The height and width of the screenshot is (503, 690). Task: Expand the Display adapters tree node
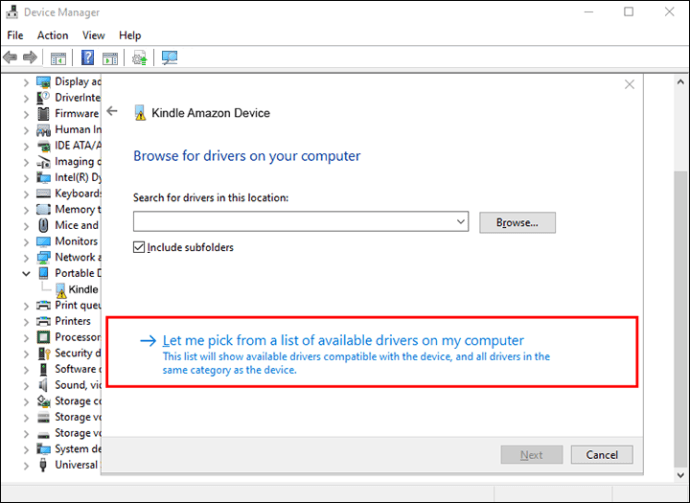26,81
